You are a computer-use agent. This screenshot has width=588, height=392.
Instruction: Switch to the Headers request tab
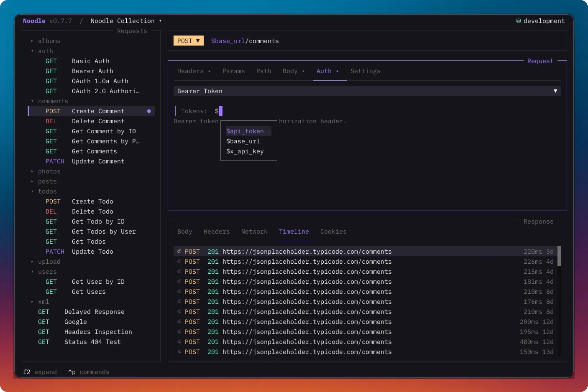pos(194,71)
